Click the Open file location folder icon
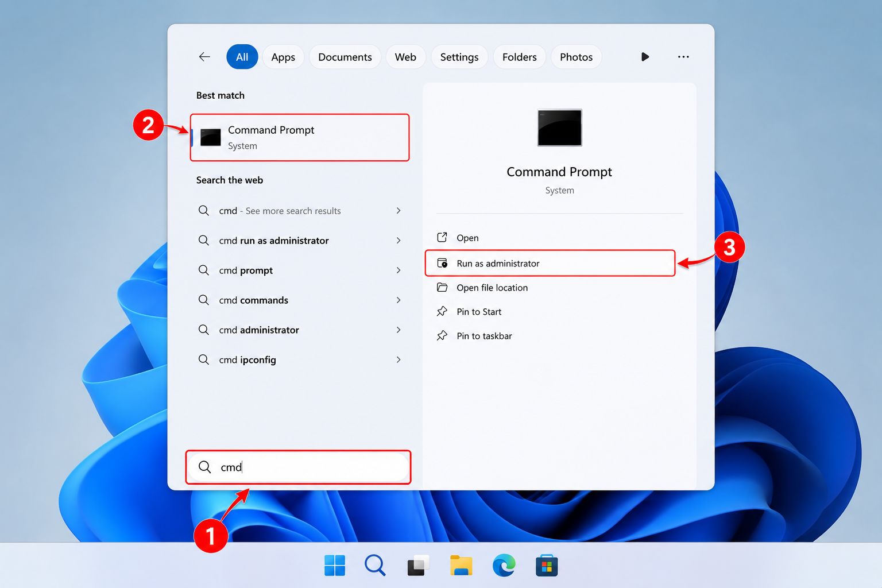The image size is (882, 588). [442, 287]
